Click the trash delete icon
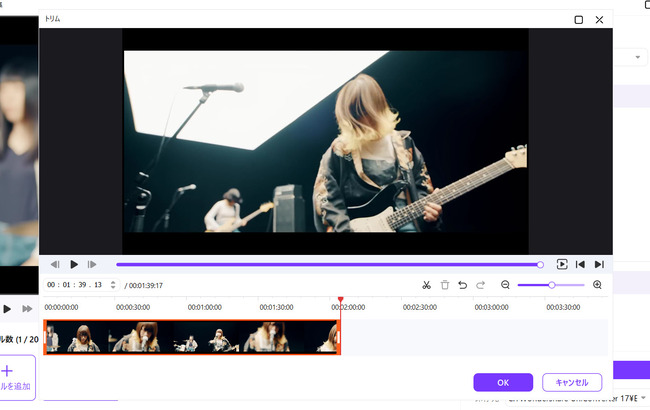 [445, 285]
